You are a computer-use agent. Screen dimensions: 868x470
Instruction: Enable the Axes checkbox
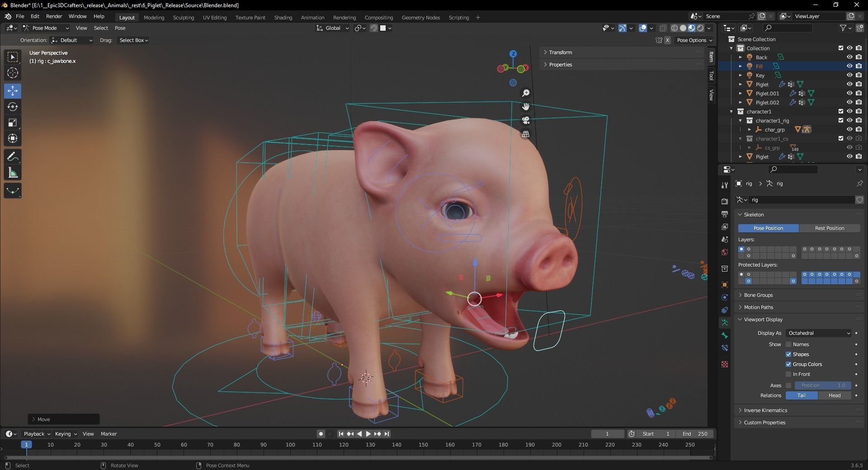[788, 385]
